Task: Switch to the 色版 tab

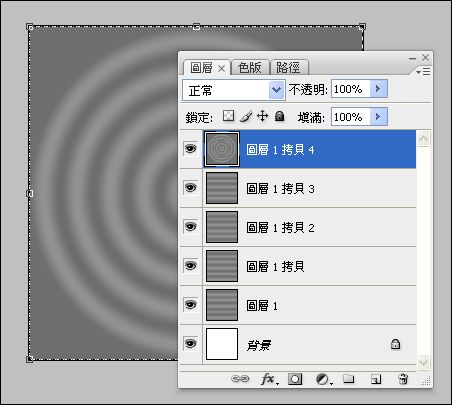Action: 250,68
